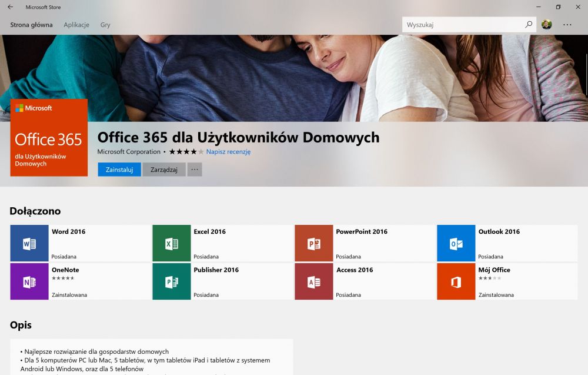Click Zainstalowana status under Mój Office
This screenshot has width=588, height=375.
point(496,295)
